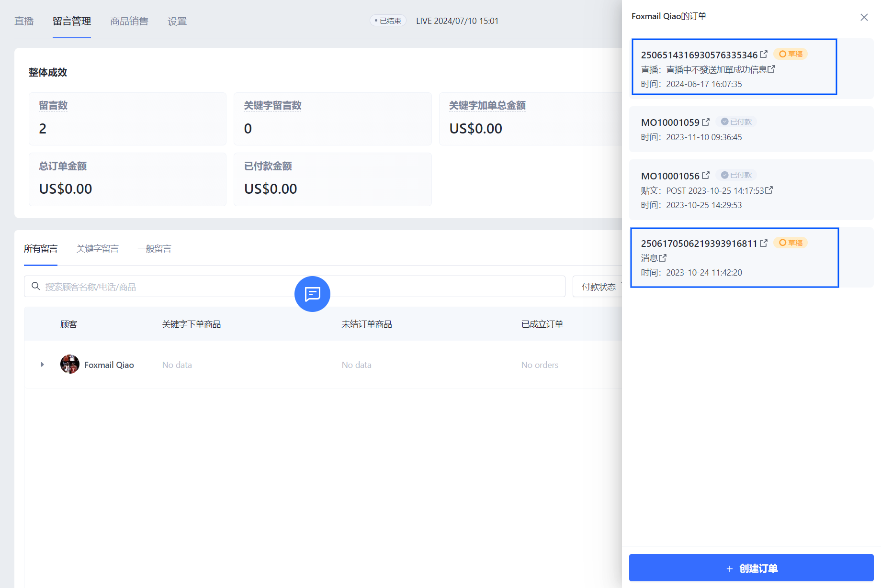Click the No orders cell
Viewport: 881px width, 588px height.
click(x=540, y=365)
